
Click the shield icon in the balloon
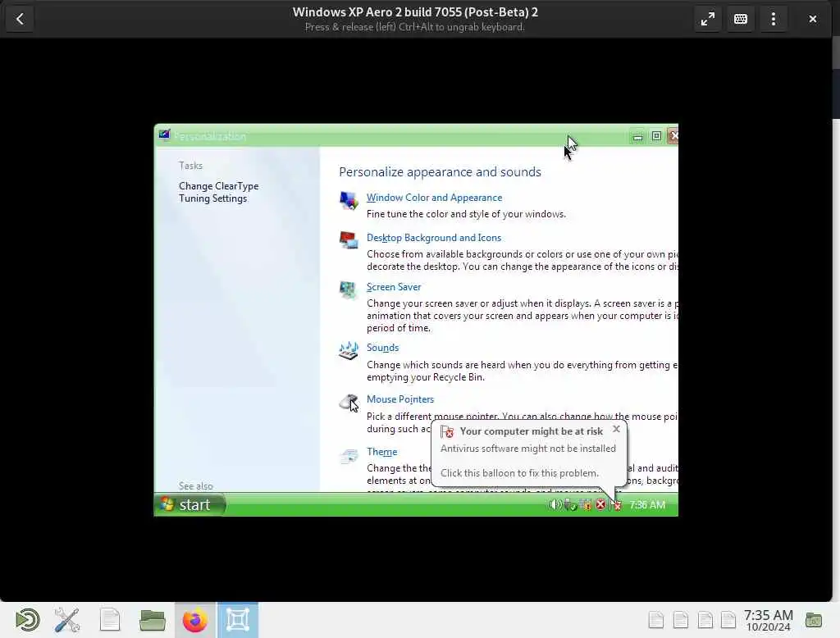tap(447, 432)
